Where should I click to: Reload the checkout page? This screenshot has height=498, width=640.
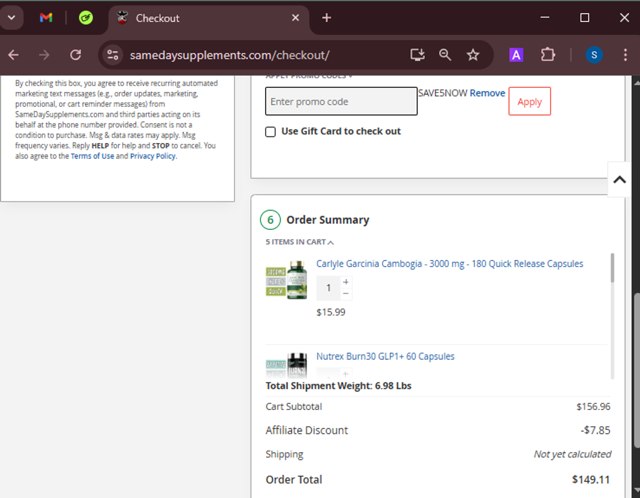pyautogui.click(x=75, y=55)
